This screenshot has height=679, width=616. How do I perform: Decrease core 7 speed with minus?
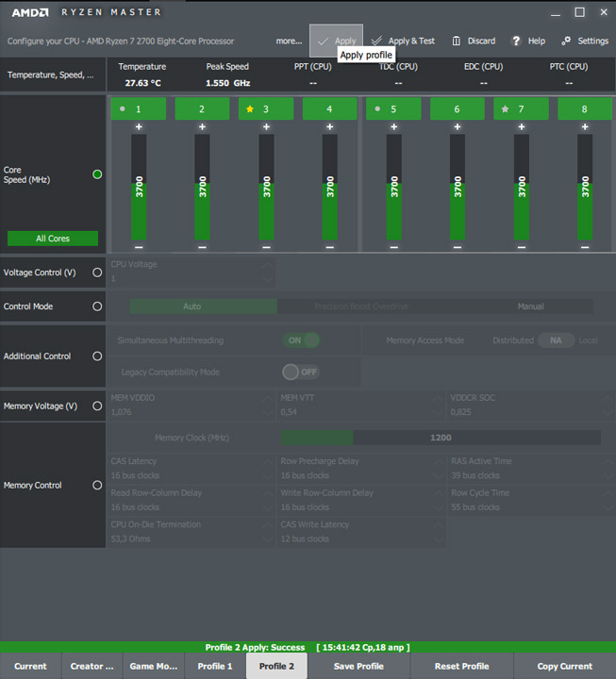(522, 247)
